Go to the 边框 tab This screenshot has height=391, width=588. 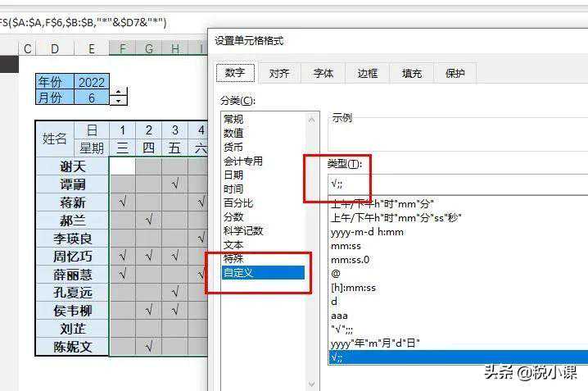368,73
